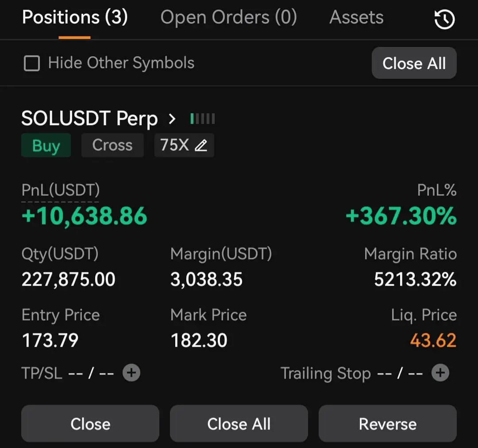Tap the top Close All button
Screen dimensions: 478x448
[x=414, y=63]
